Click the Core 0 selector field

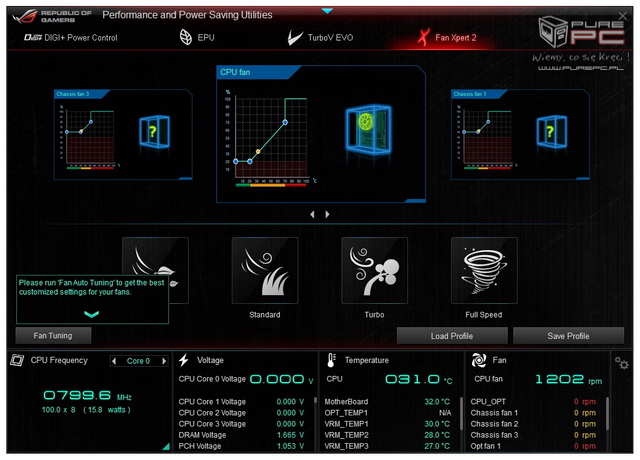pyautogui.click(x=139, y=361)
